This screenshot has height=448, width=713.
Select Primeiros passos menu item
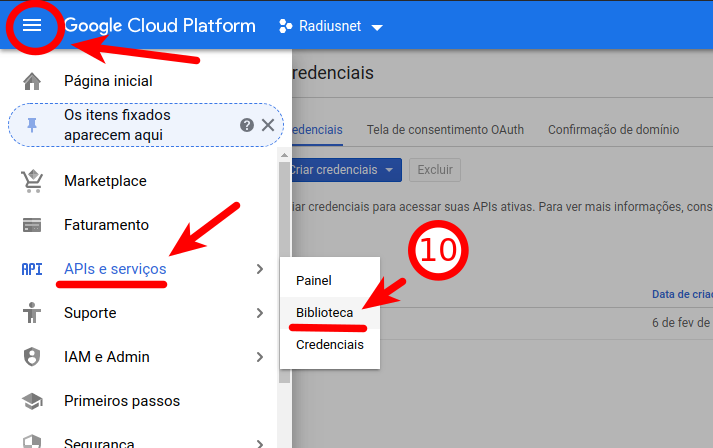[x=122, y=401]
